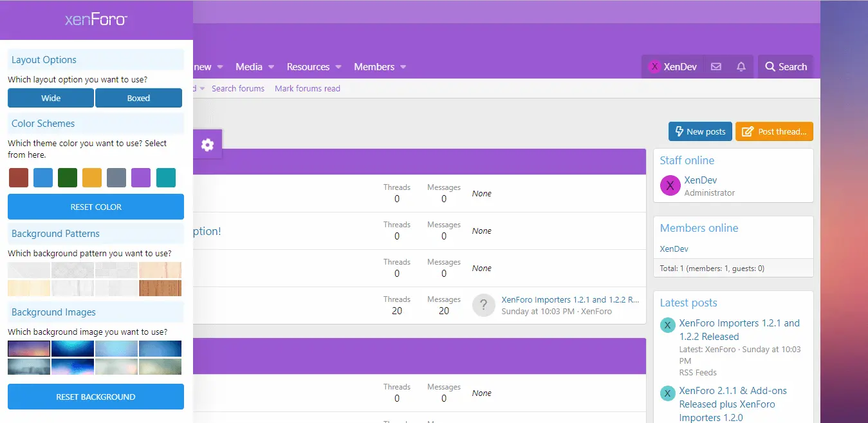Select the blue and pink background image
868x423 pixels.
click(73, 366)
